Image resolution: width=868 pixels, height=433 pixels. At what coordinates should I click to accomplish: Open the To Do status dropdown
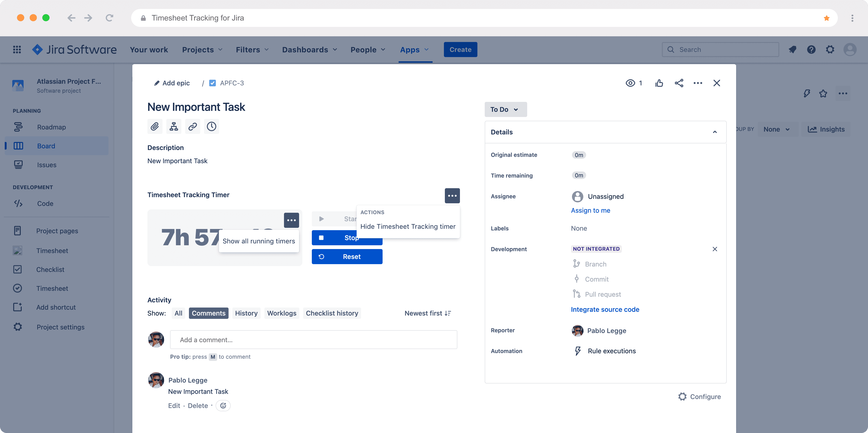[505, 109]
